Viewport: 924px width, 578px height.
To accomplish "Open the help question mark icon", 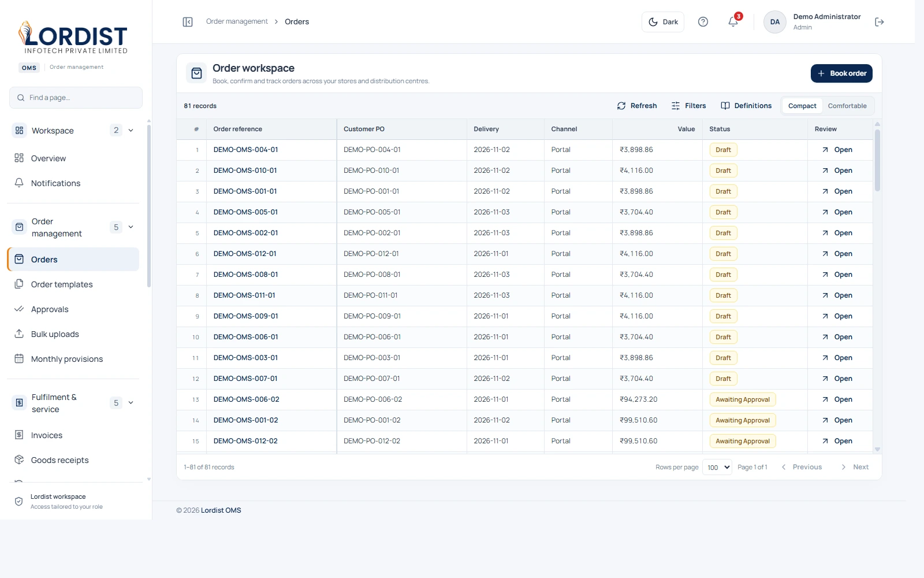I will 703,22.
